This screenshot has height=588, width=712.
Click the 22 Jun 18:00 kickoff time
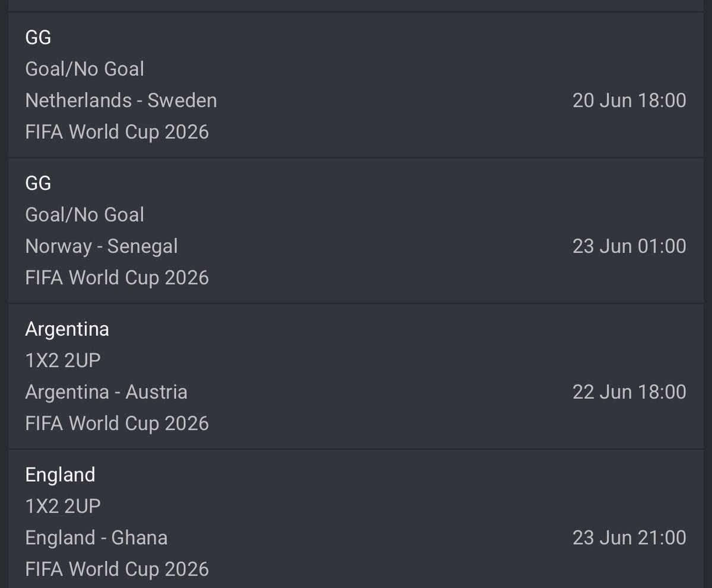tap(630, 392)
